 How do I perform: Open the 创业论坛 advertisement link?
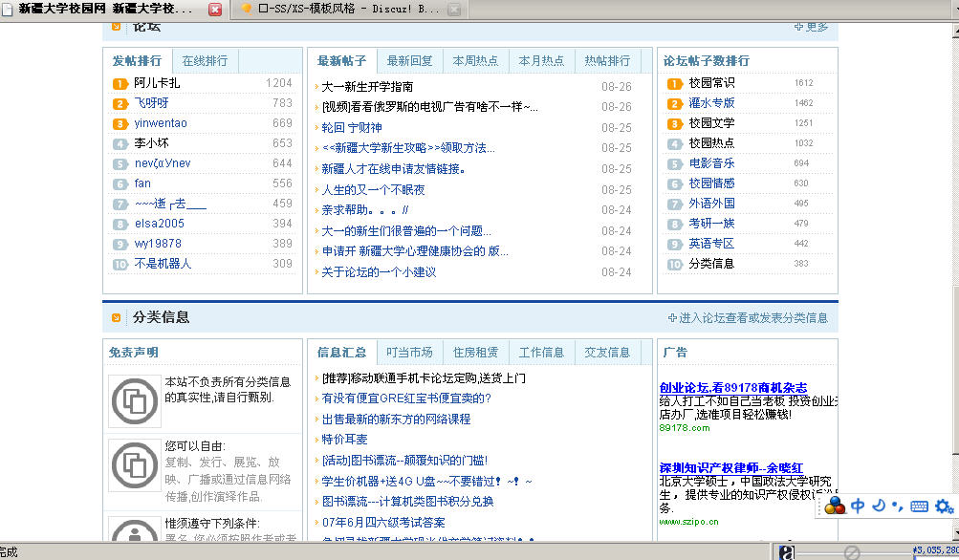732,387
